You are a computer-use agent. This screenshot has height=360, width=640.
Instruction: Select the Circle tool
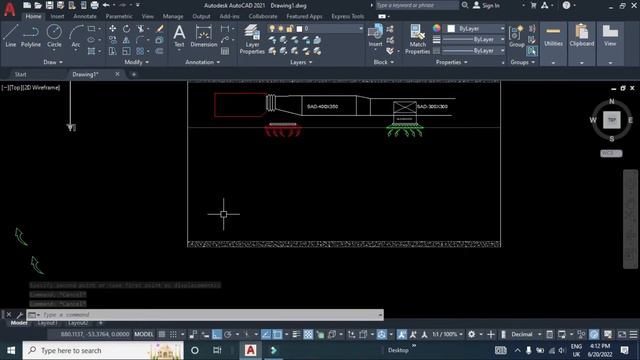[x=54, y=36]
